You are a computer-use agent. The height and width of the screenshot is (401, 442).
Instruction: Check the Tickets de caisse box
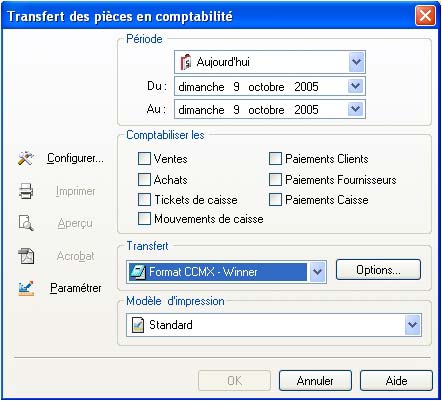[x=144, y=200]
